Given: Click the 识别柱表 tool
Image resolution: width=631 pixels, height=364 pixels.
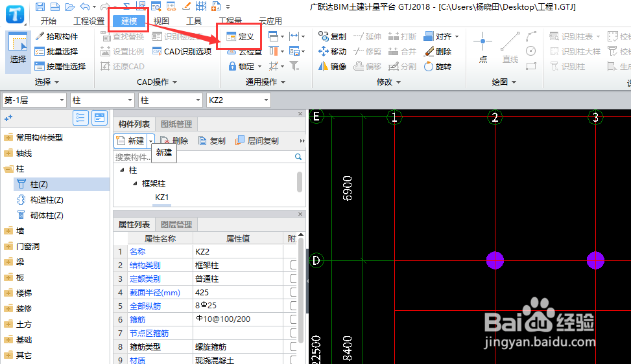Looking at the screenshot, I should point(575,36).
